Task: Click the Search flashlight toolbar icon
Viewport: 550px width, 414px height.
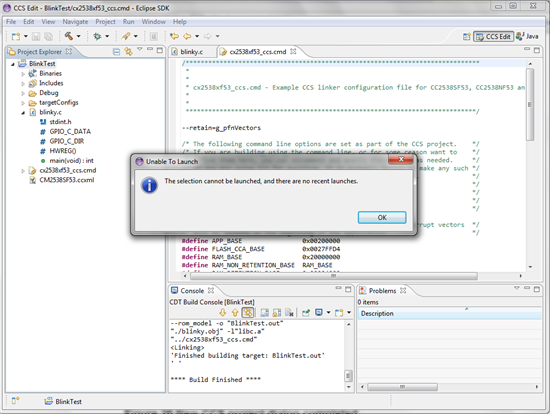Action: click(126, 36)
